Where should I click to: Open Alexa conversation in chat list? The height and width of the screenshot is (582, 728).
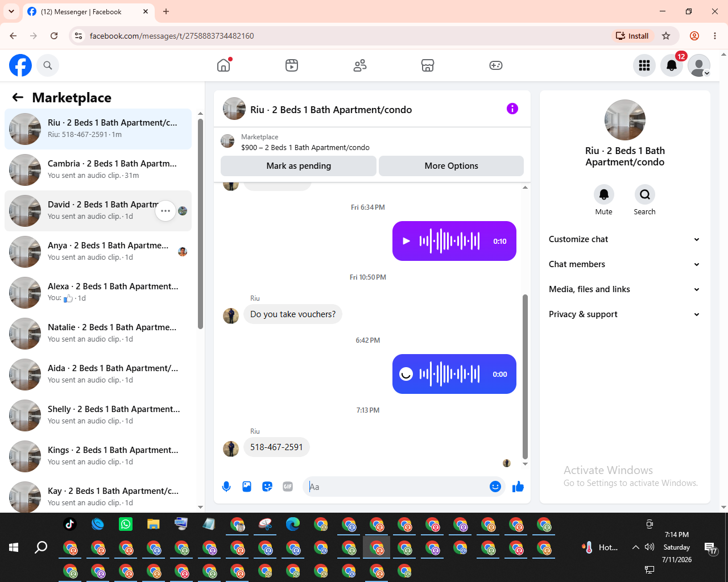98,293
